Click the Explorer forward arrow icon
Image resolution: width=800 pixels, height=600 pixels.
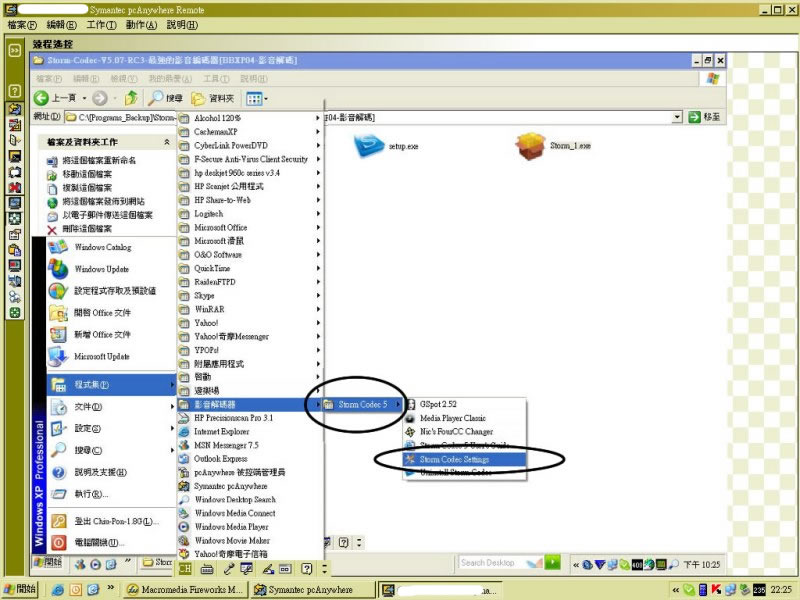point(99,98)
